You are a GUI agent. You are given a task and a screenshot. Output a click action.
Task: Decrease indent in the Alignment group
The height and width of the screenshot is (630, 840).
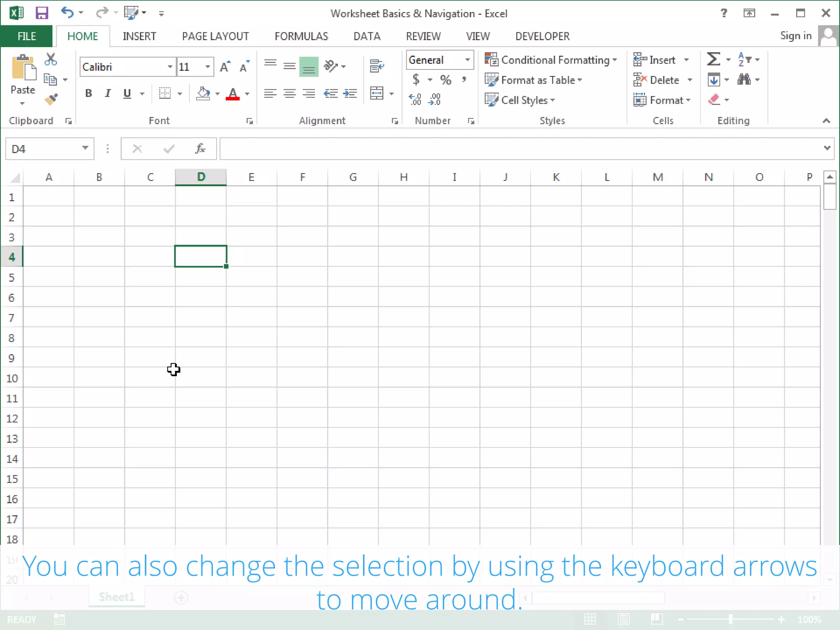click(330, 94)
